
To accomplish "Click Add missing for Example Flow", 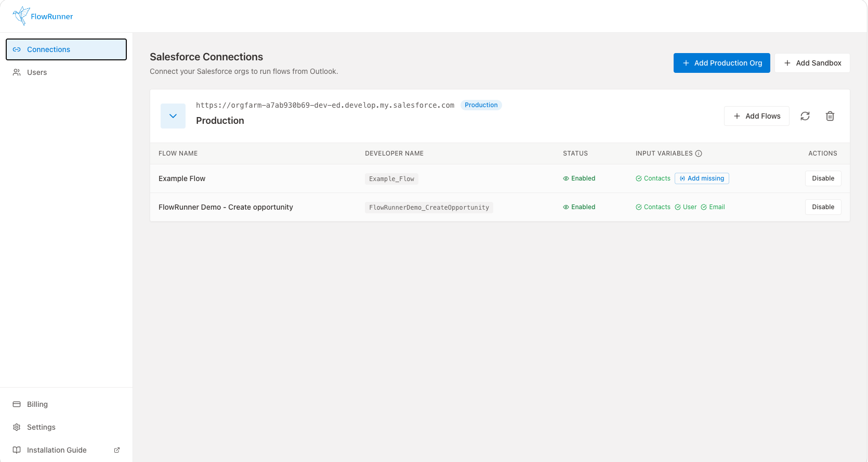I will click(x=702, y=178).
